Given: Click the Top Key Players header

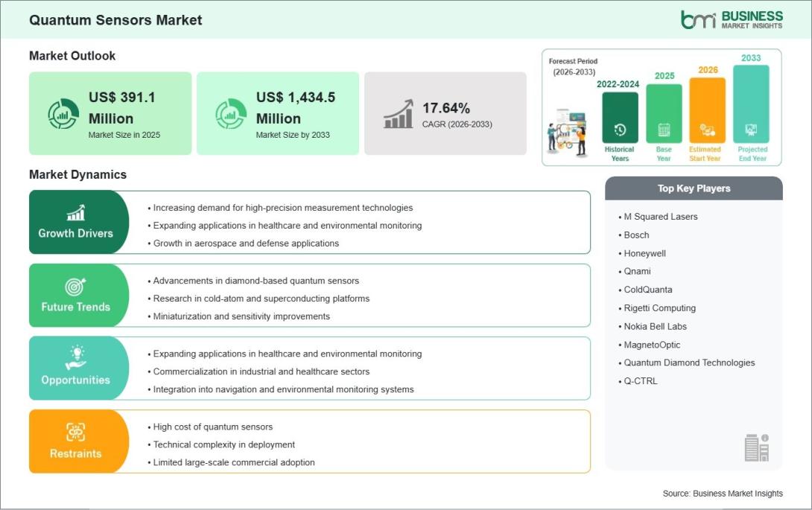Looking at the screenshot, I should 694,188.
